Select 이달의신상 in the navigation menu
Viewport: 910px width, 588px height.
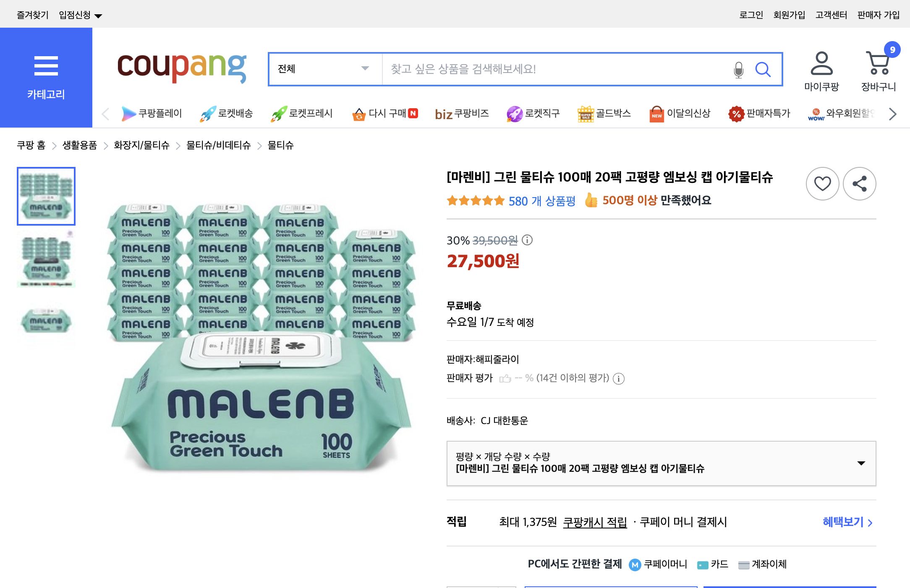tap(656, 113)
